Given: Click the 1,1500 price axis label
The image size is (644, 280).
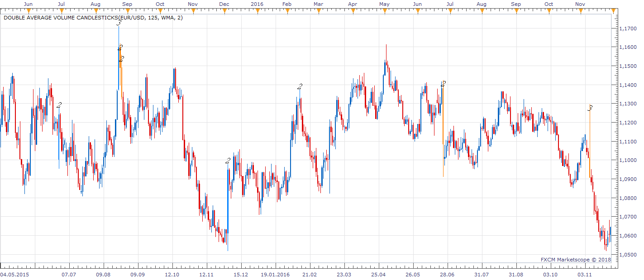Looking at the screenshot, I should (x=627, y=66).
